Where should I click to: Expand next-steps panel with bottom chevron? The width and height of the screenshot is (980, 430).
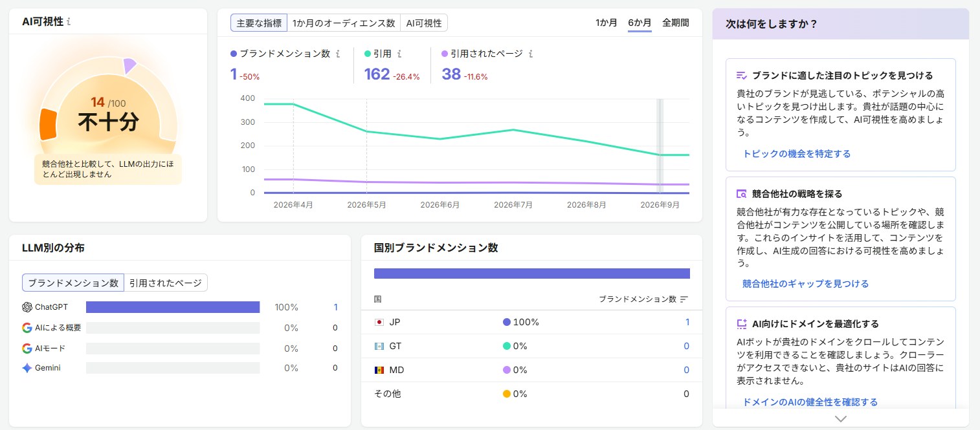(x=841, y=418)
